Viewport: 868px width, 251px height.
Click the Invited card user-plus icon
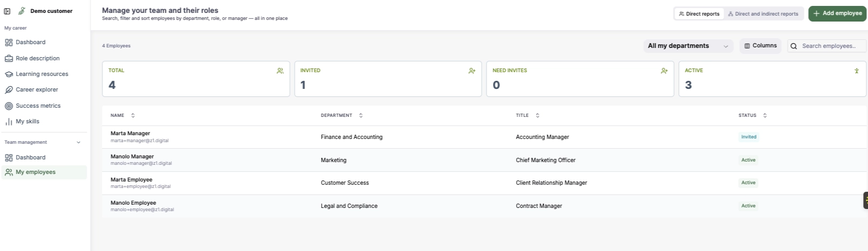pyautogui.click(x=472, y=71)
